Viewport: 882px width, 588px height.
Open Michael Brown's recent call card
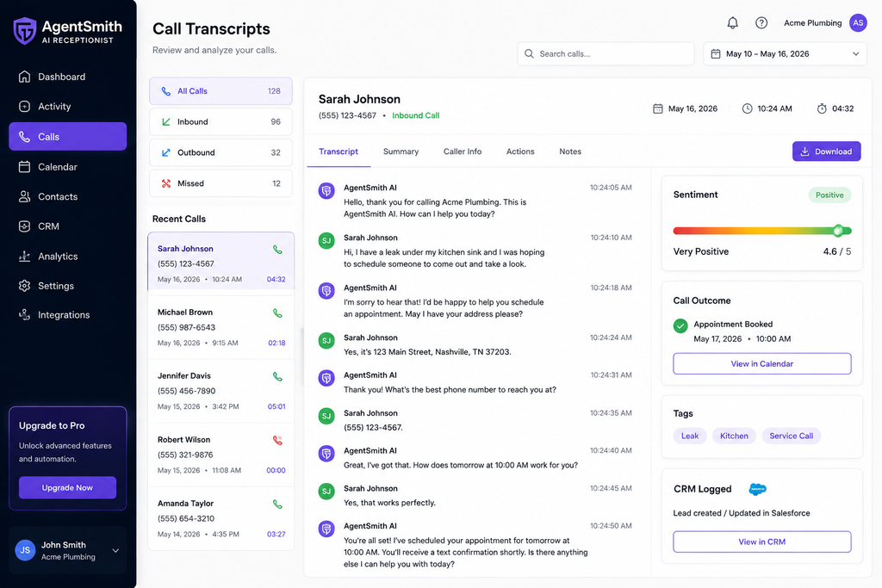click(x=220, y=327)
